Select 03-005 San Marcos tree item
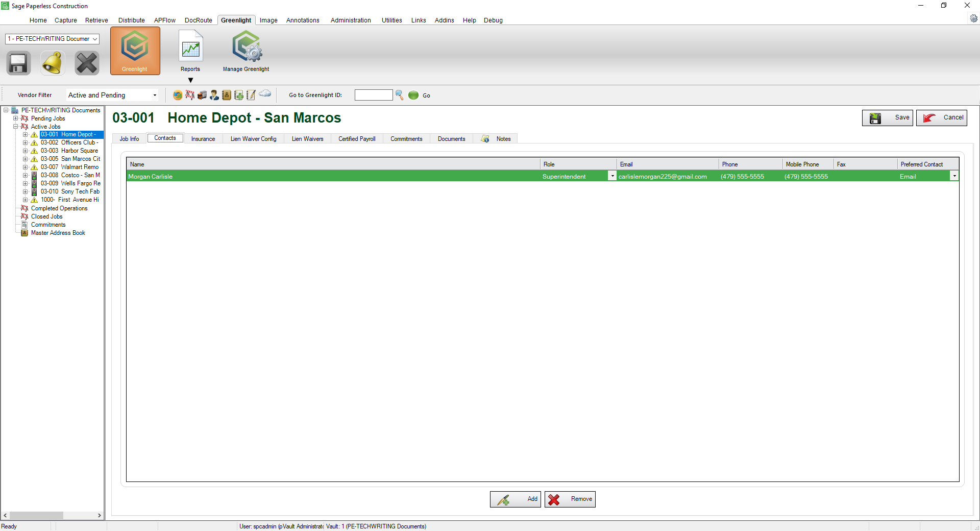Viewport: 980px width, 531px height. [70, 159]
